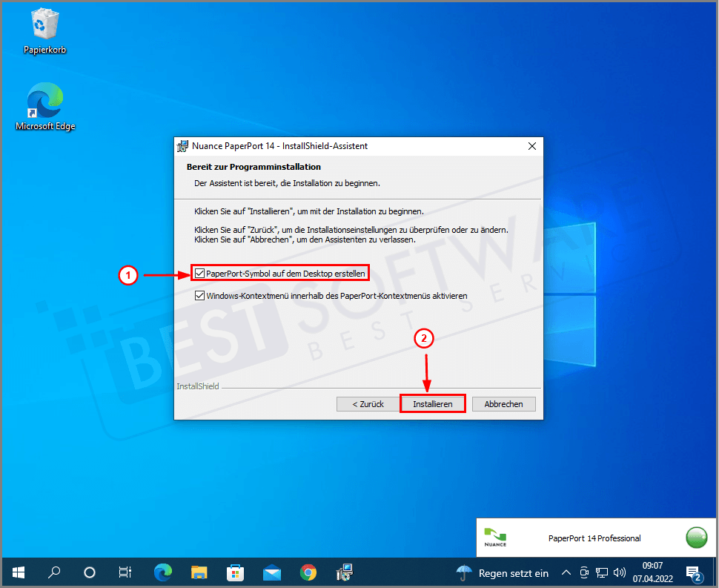Open Google Chrome from the taskbar
Viewport: 719px width, 588px height.
(308, 572)
